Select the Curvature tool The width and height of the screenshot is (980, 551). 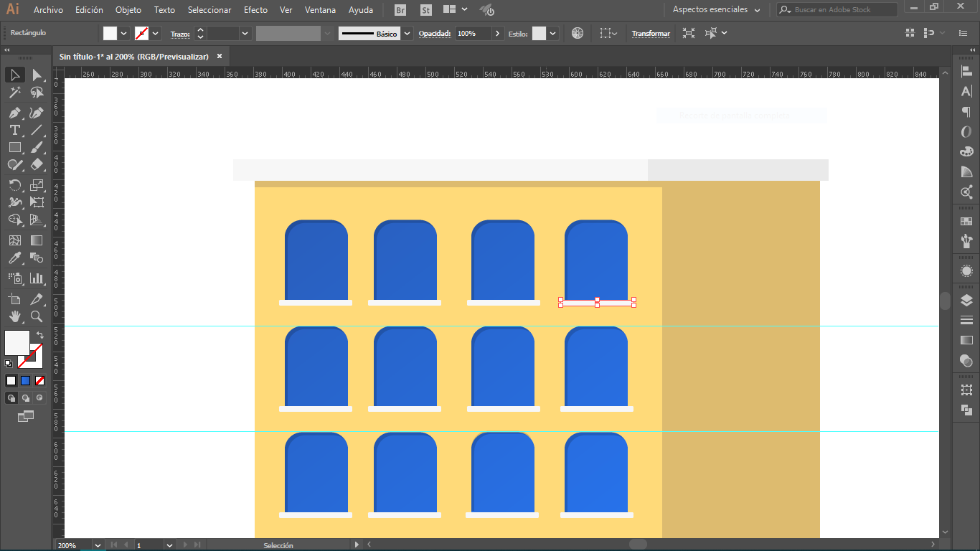pyautogui.click(x=37, y=113)
